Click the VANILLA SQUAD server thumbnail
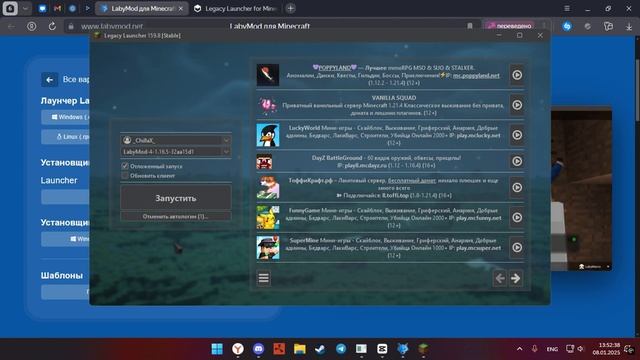 click(268, 105)
